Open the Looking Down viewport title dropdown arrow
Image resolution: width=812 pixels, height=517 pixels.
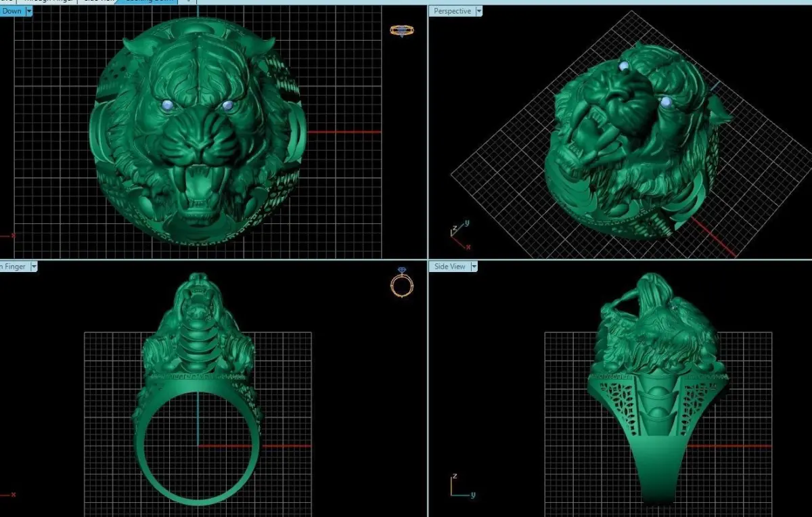29,12
